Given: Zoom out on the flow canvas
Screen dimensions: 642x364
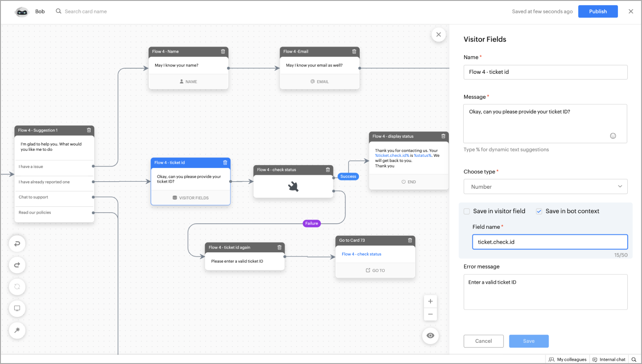Looking at the screenshot, I should (430, 314).
